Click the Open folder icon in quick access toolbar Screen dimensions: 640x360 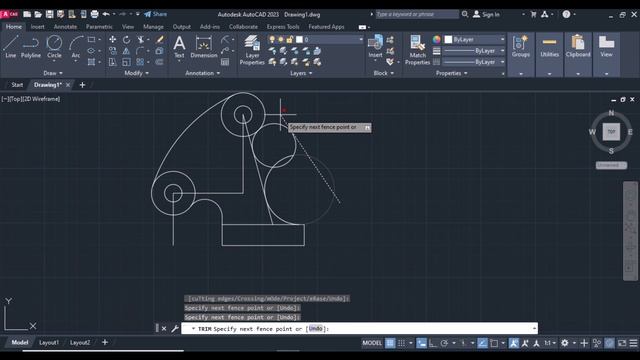tap(38, 14)
